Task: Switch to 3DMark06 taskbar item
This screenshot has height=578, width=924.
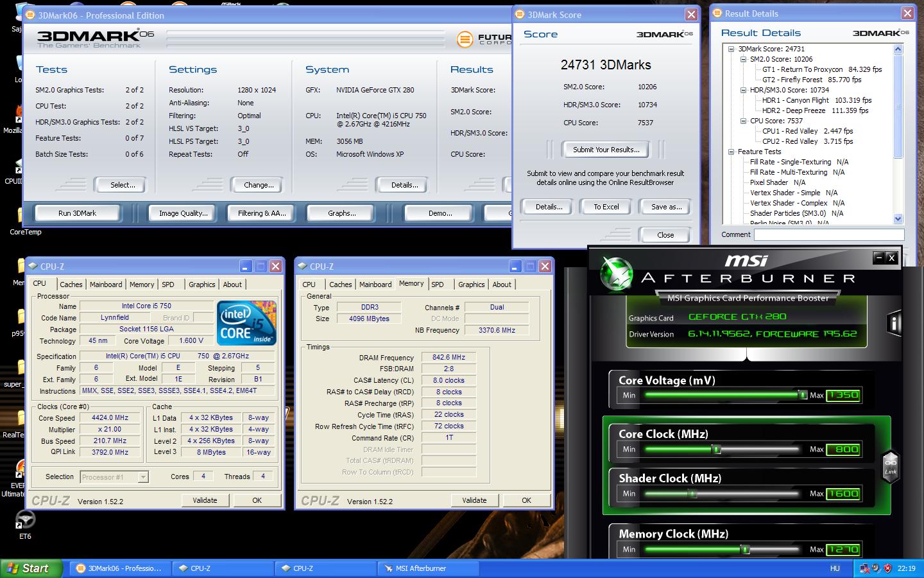Action: coord(119,568)
